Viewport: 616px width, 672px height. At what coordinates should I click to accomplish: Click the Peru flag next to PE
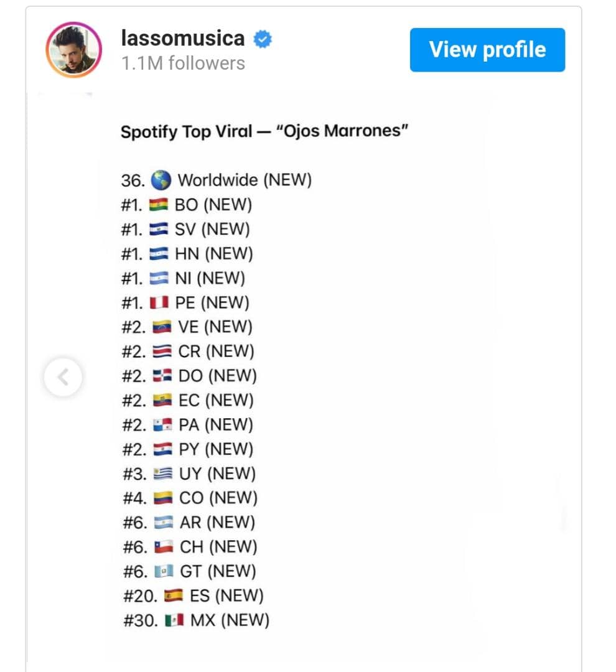(x=159, y=302)
